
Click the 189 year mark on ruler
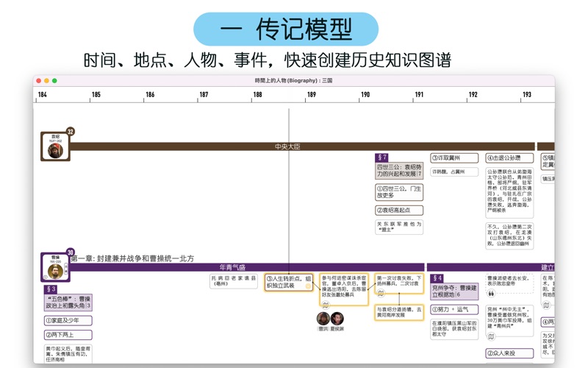point(311,95)
